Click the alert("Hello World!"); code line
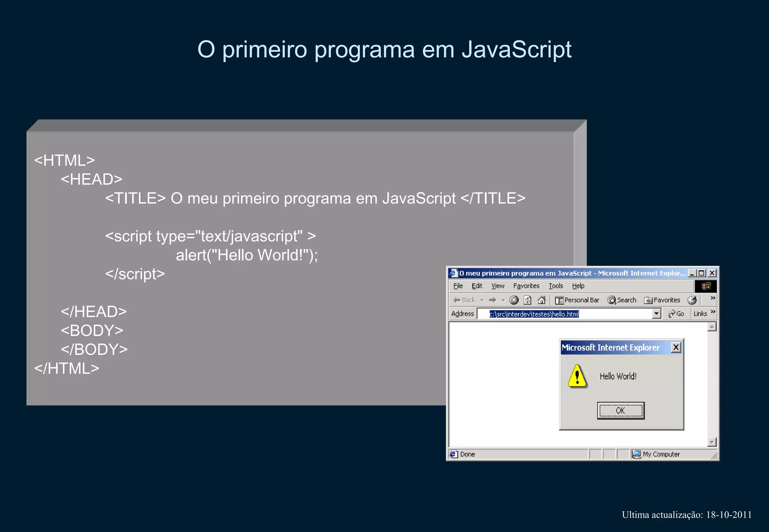This screenshot has height=532, width=769. coord(247,255)
